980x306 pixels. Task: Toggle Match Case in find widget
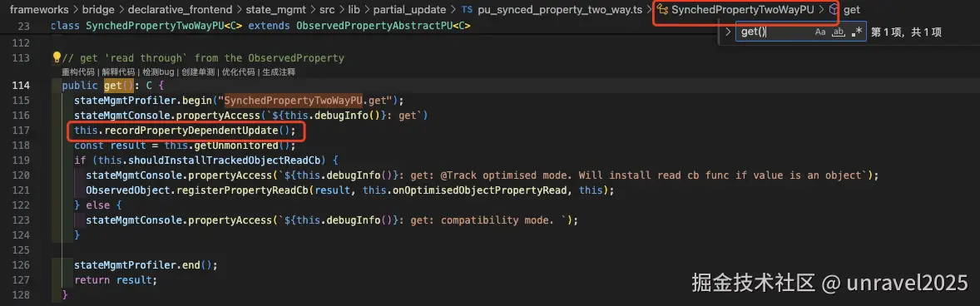pyautogui.click(x=820, y=32)
